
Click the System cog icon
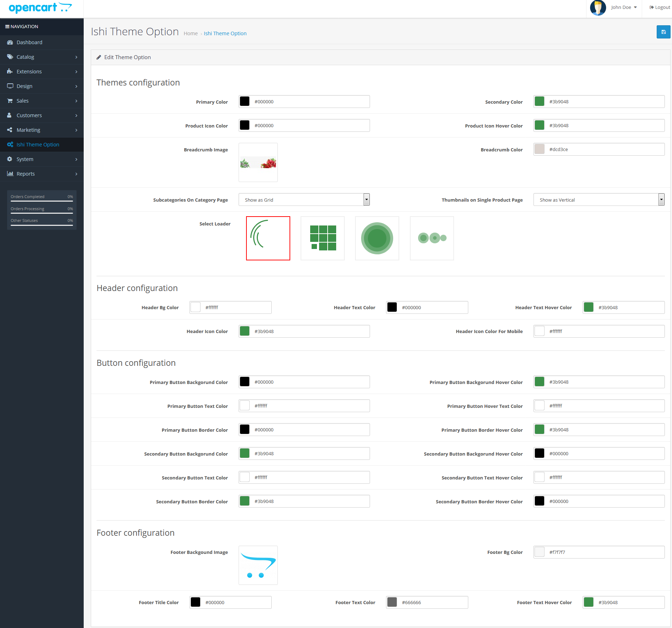[x=10, y=159]
